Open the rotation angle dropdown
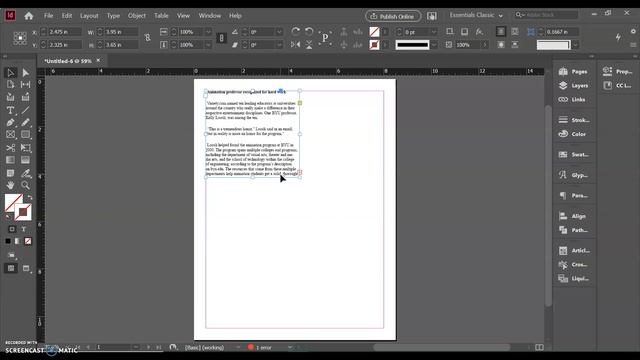This screenshot has width=640, height=360. 279,32
